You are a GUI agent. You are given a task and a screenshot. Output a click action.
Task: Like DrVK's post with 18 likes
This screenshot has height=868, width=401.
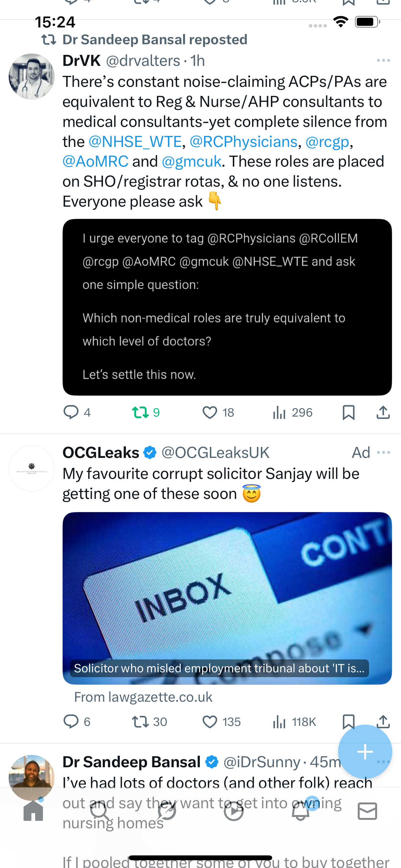pyautogui.click(x=210, y=412)
